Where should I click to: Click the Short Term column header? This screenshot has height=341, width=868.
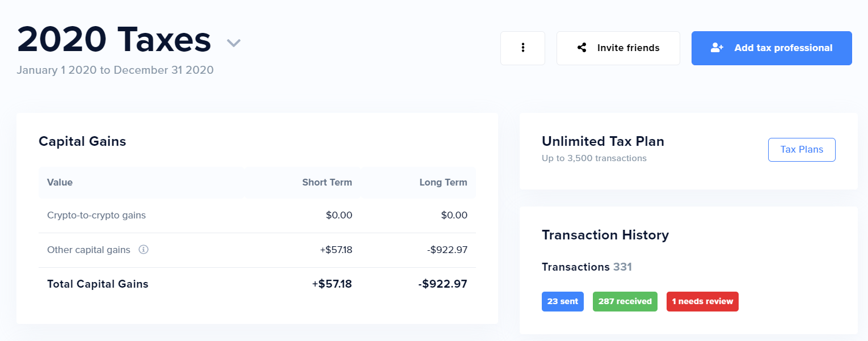tap(327, 183)
